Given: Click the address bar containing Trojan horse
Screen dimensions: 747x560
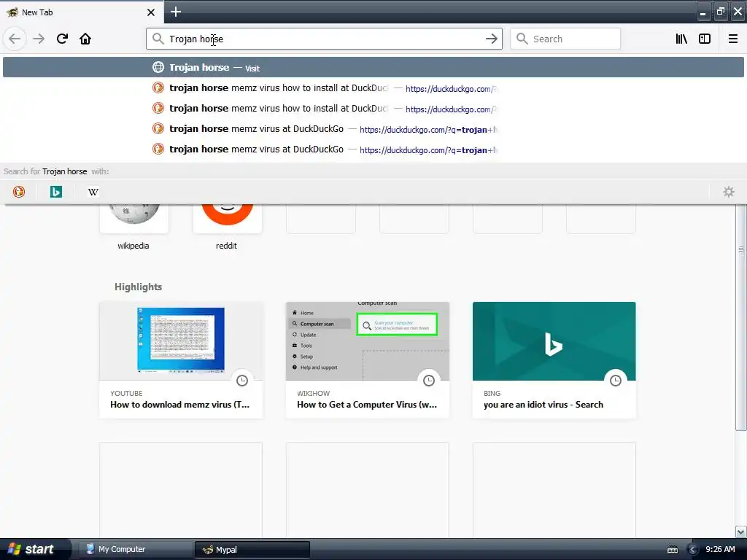Looking at the screenshot, I should pyautogui.click(x=324, y=39).
